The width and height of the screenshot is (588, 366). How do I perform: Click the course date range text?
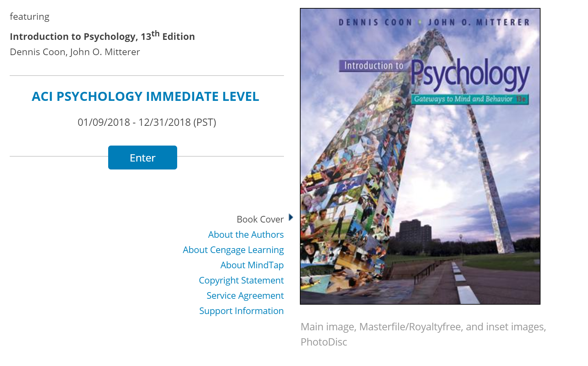pos(147,122)
